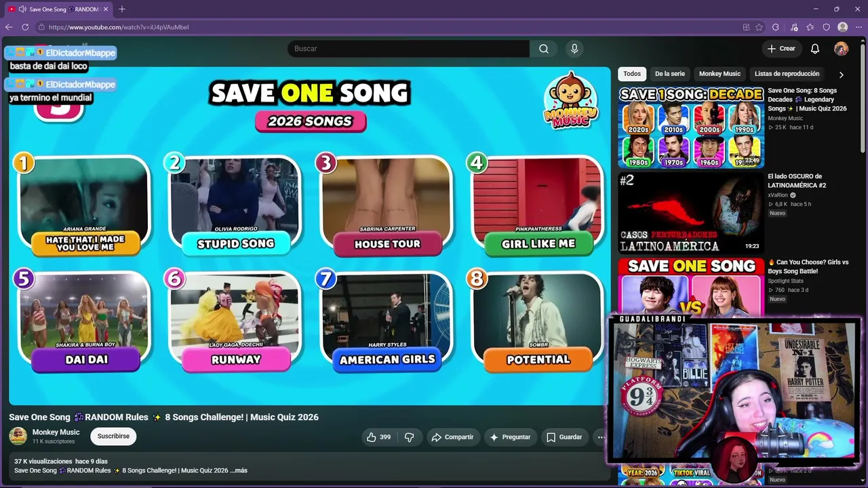Open the YouTube account avatar menu
Screen dimensions: 868x488
click(841, 49)
